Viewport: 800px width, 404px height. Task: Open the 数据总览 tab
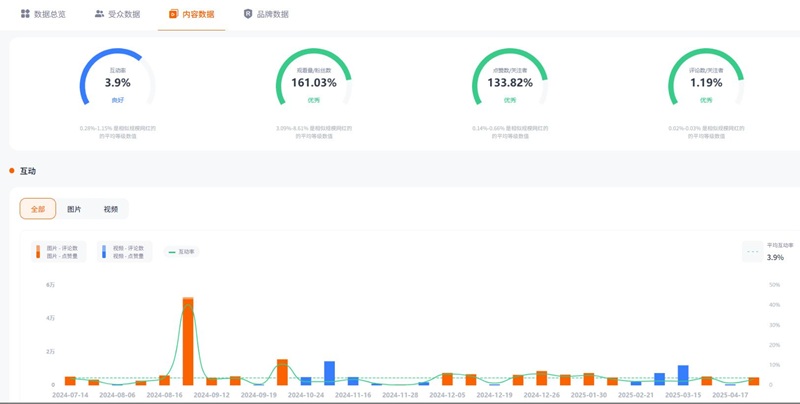[x=49, y=14]
